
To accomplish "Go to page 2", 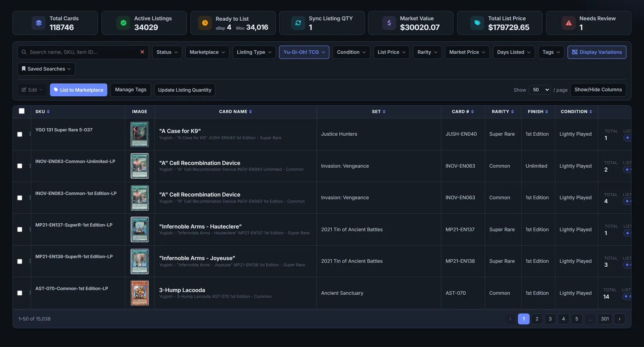I will [537, 319].
